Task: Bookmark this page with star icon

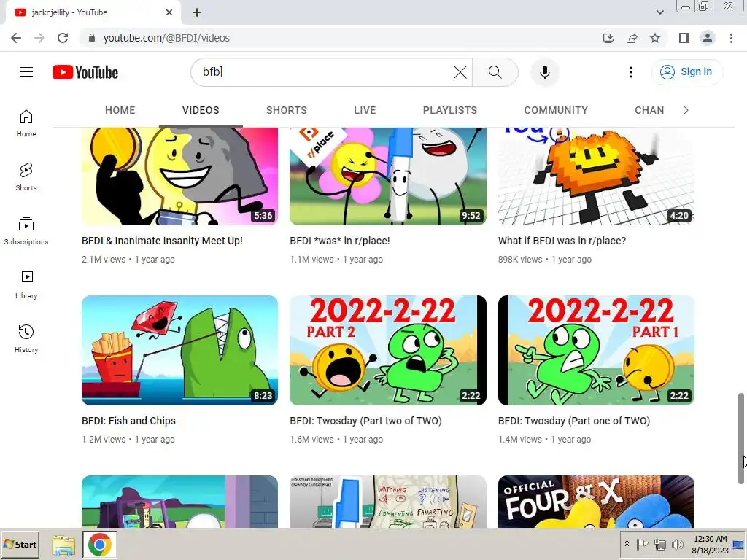Action: pos(655,38)
